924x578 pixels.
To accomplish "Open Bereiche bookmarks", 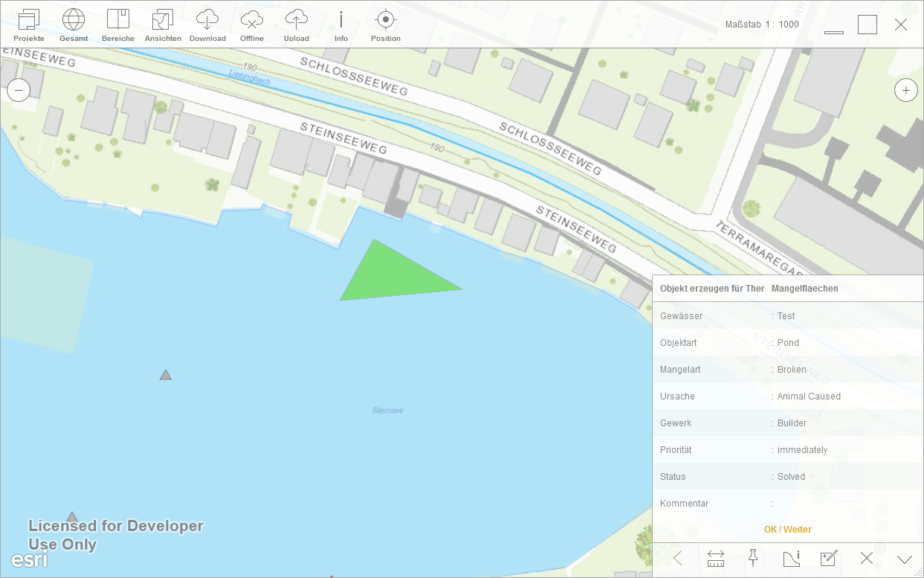I will 118,25.
